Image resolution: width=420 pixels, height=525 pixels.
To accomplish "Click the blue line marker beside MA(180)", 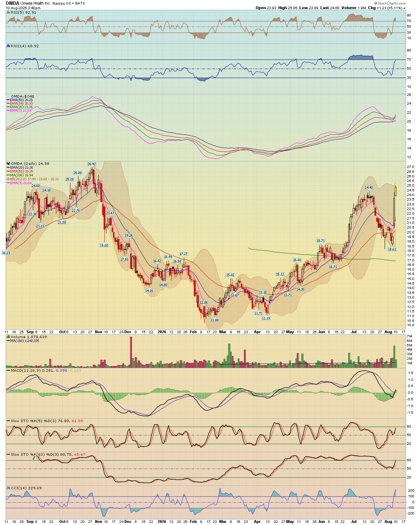I will pyautogui.click(x=8, y=341).
